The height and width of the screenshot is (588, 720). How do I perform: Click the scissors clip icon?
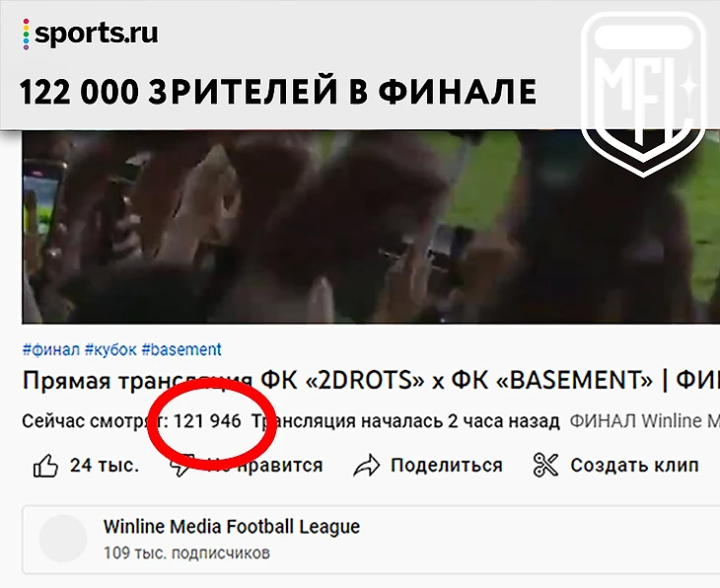[x=545, y=465]
